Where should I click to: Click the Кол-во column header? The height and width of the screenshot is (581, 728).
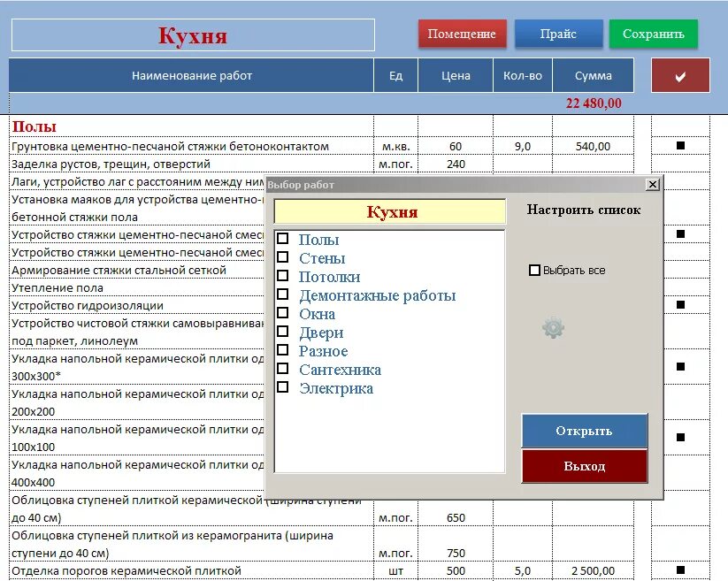(522, 75)
